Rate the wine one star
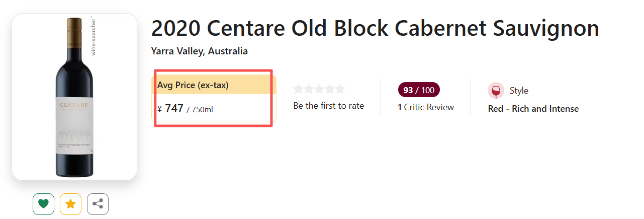Image resolution: width=644 pixels, height=219 pixels. (299, 89)
